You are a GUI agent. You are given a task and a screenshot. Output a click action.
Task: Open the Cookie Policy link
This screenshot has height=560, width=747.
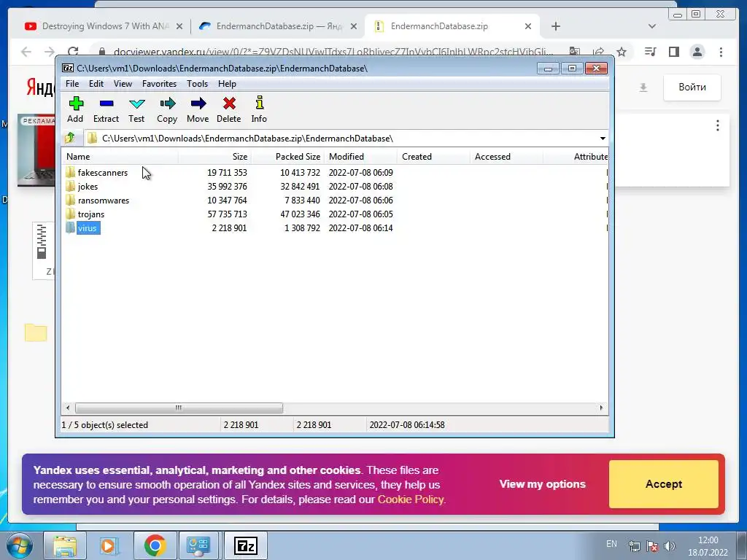coord(411,499)
